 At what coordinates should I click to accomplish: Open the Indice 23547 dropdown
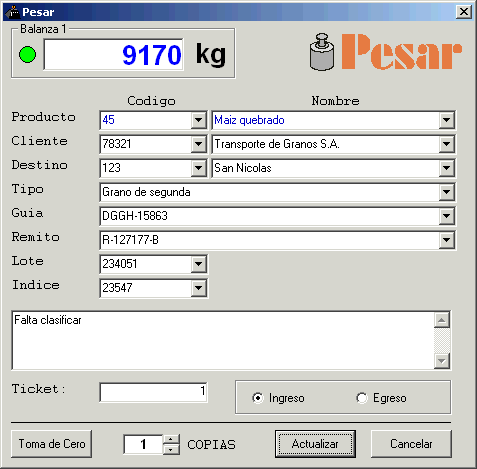tap(199, 288)
